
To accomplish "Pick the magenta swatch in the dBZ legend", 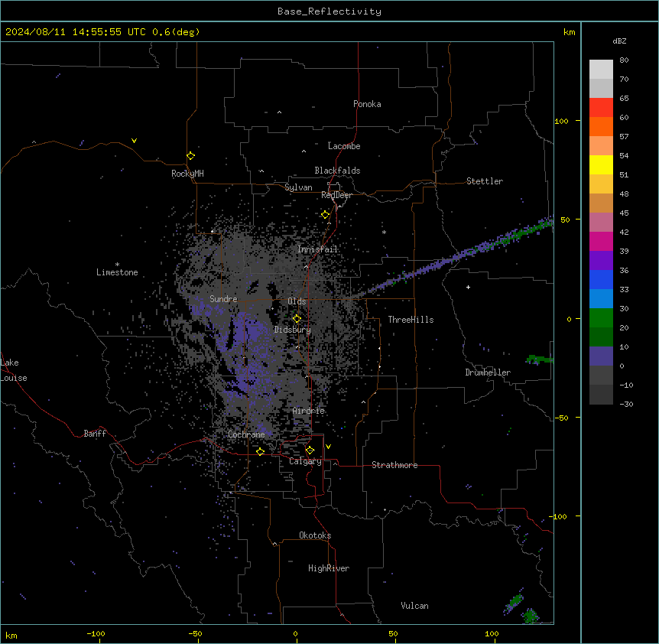I will click(x=601, y=241).
